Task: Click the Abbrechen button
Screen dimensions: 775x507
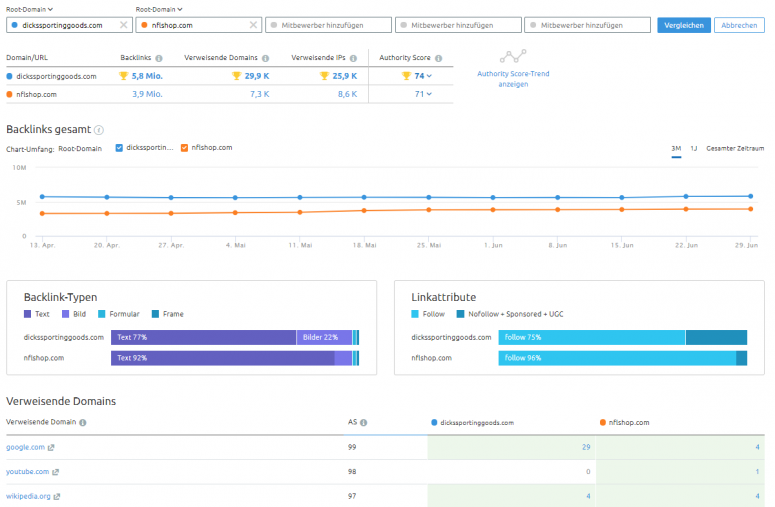Action: point(739,25)
